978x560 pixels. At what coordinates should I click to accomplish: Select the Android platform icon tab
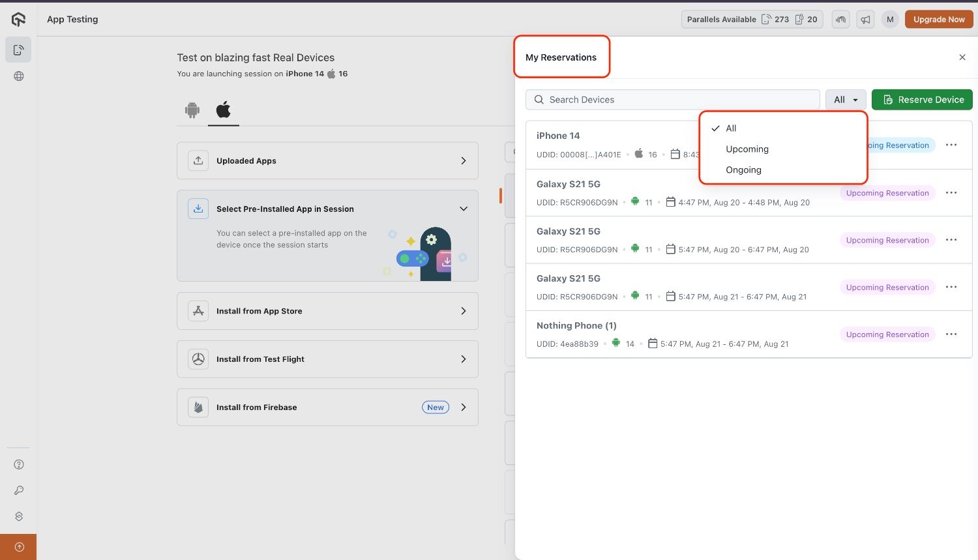192,110
